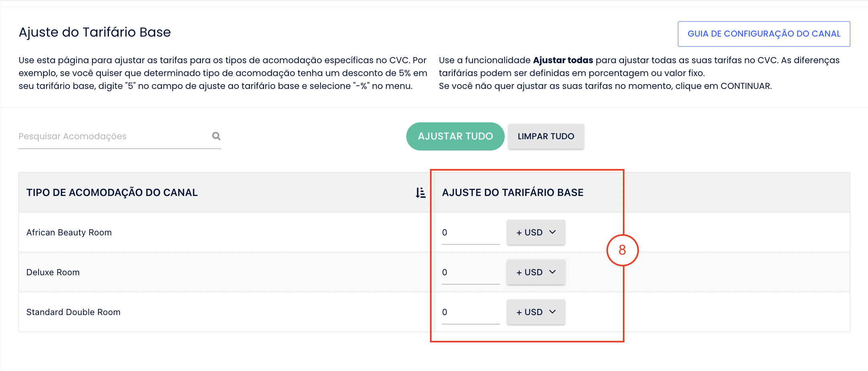
Task: Expand the chevron arrow on Standard Double Room currency
Action: tap(553, 312)
